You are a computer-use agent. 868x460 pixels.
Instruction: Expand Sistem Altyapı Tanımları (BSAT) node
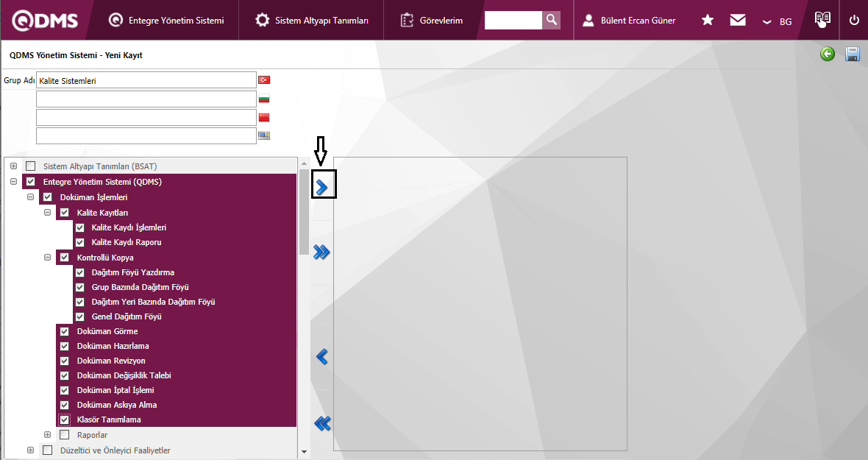(x=13, y=166)
